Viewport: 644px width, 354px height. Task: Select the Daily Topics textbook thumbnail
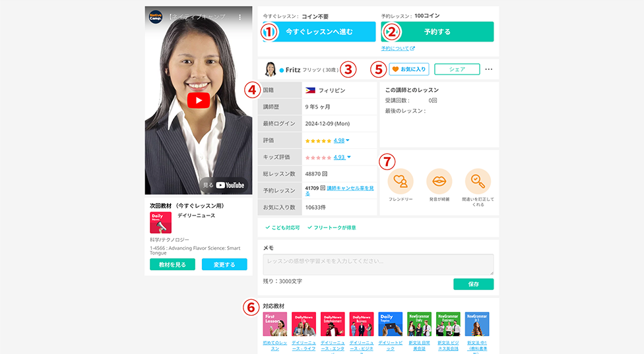390,324
